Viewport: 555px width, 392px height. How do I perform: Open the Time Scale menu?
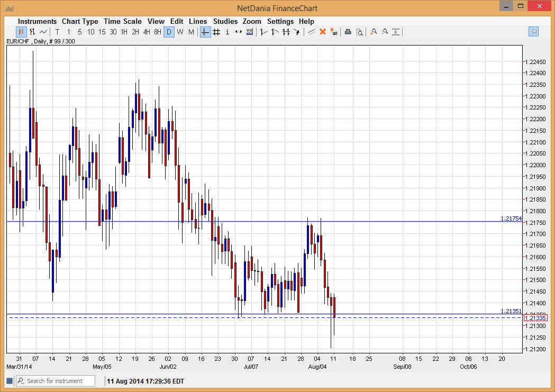coord(122,21)
